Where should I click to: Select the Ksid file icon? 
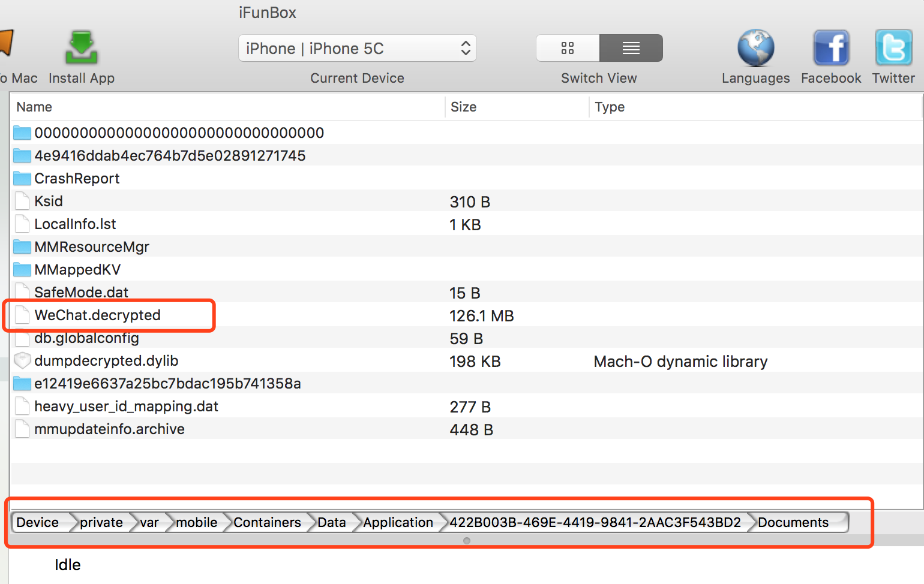22,201
